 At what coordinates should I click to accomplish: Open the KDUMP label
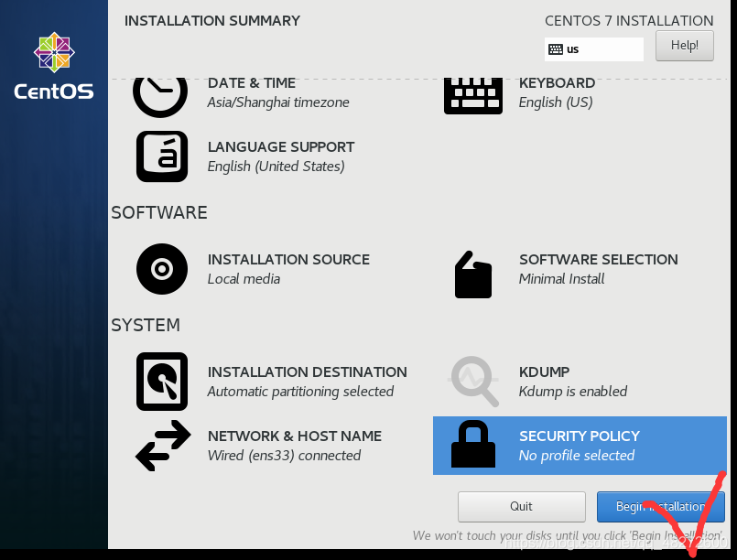(x=545, y=372)
